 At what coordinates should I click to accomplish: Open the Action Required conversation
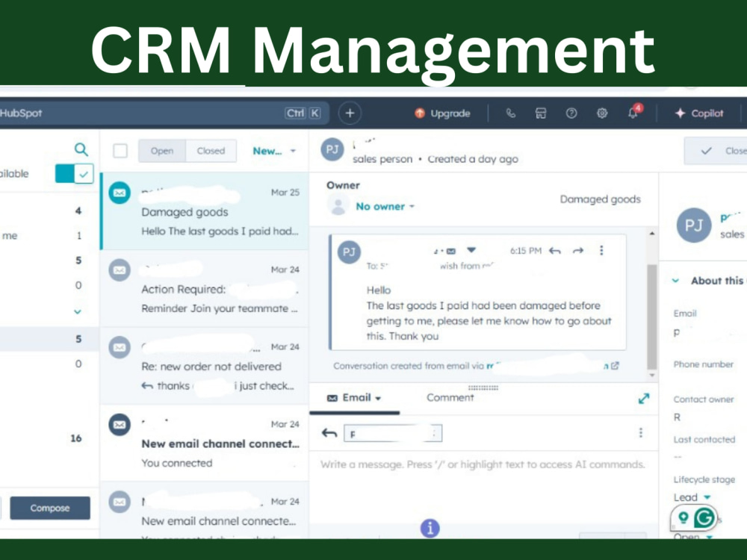(x=205, y=289)
